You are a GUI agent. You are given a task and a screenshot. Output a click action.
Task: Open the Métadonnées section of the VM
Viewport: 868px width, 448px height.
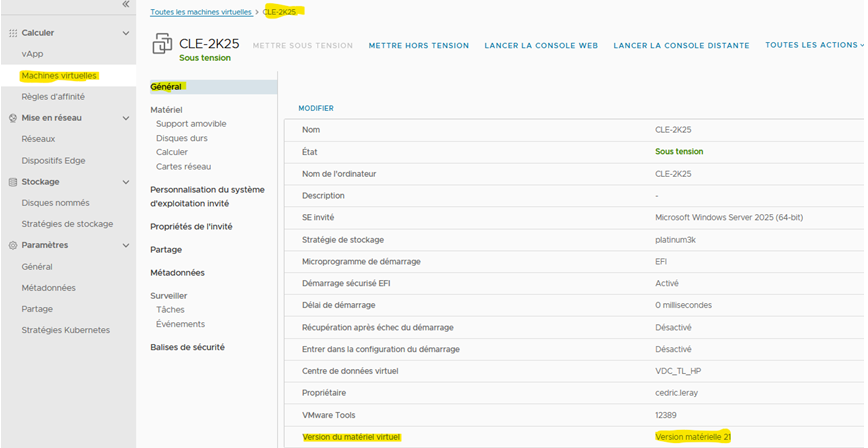pos(177,273)
